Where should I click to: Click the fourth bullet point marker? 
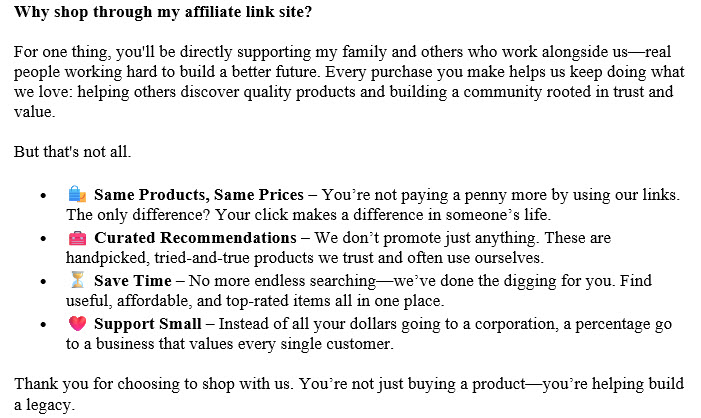point(43,325)
